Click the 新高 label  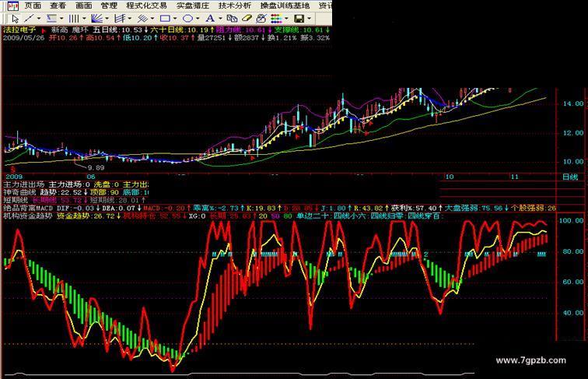pyautogui.click(x=59, y=30)
